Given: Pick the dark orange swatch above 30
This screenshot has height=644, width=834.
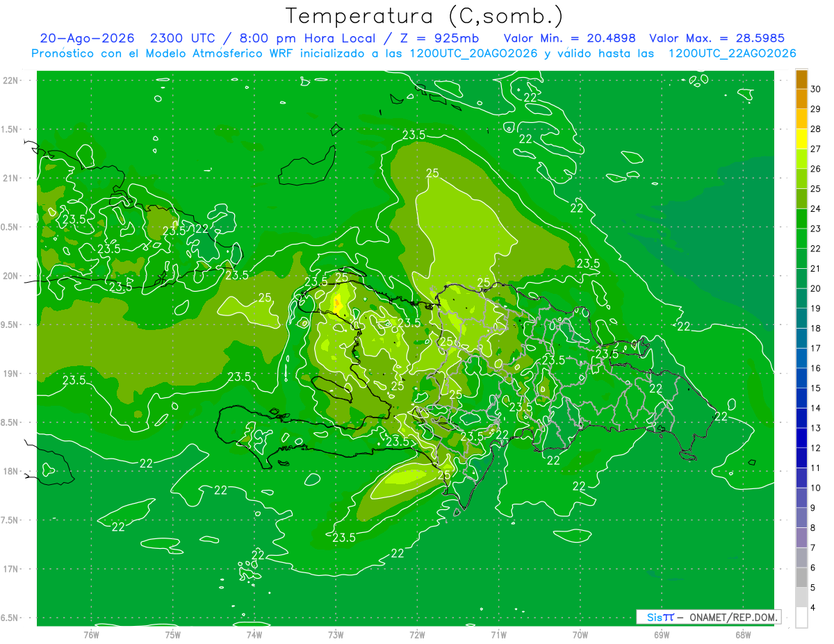Looking at the screenshot, I should 801,79.
